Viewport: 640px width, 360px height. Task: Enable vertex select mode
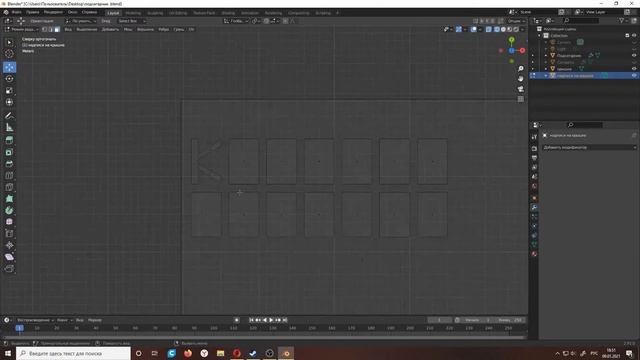pyautogui.click(x=44, y=29)
